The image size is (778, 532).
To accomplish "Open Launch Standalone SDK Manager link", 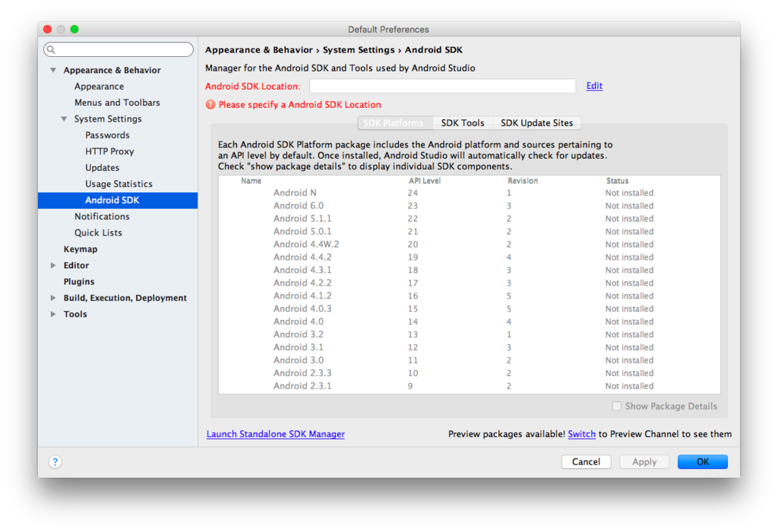I will [275, 434].
